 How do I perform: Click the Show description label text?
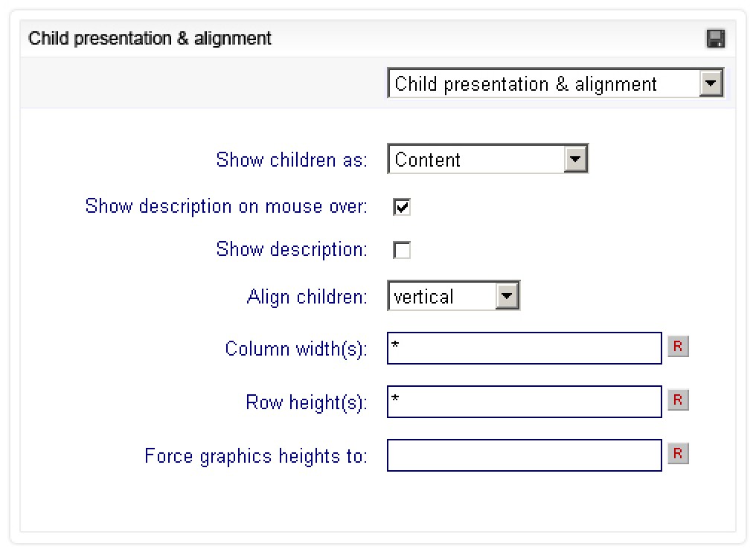(x=292, y=249)
